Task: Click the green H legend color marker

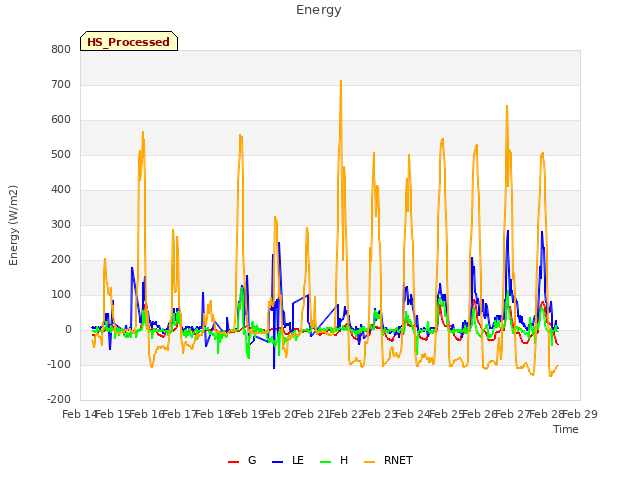Action: pos(325,462)
